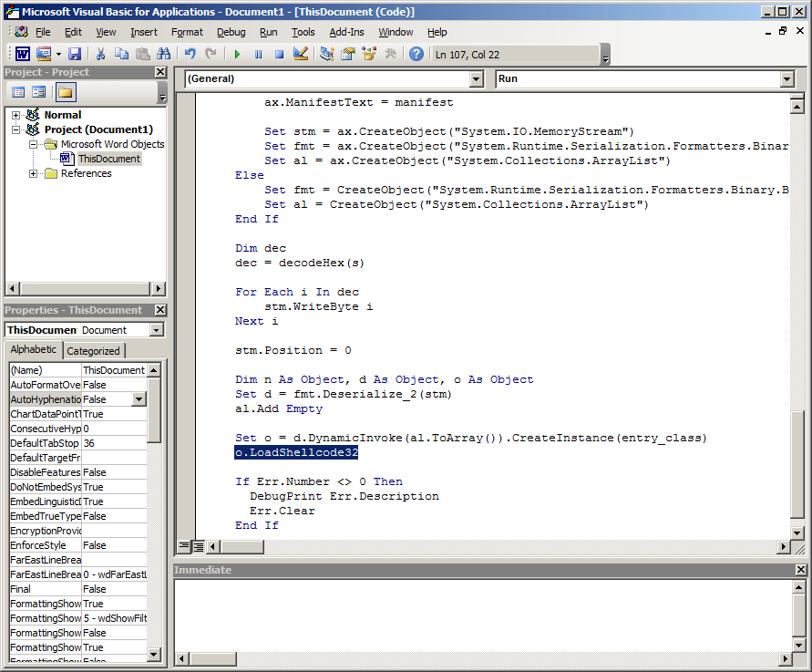Viewport: 812px width, 672px height.
Task: Select the DefaultTabStop property value 36
Action: pos(114,443)
